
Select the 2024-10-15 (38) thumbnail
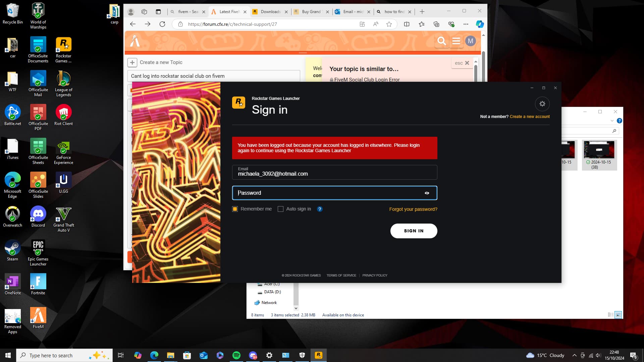coord(599,155)
